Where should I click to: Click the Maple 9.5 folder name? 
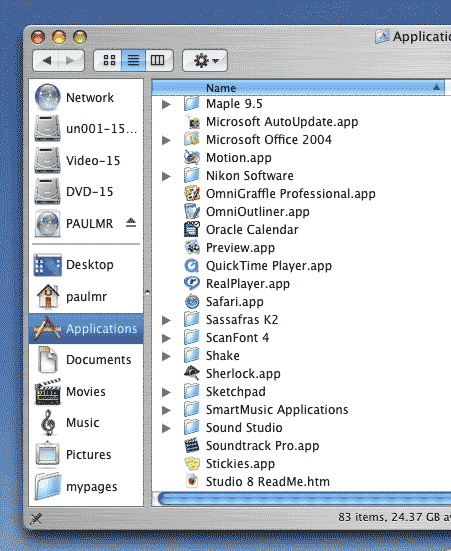234,104
